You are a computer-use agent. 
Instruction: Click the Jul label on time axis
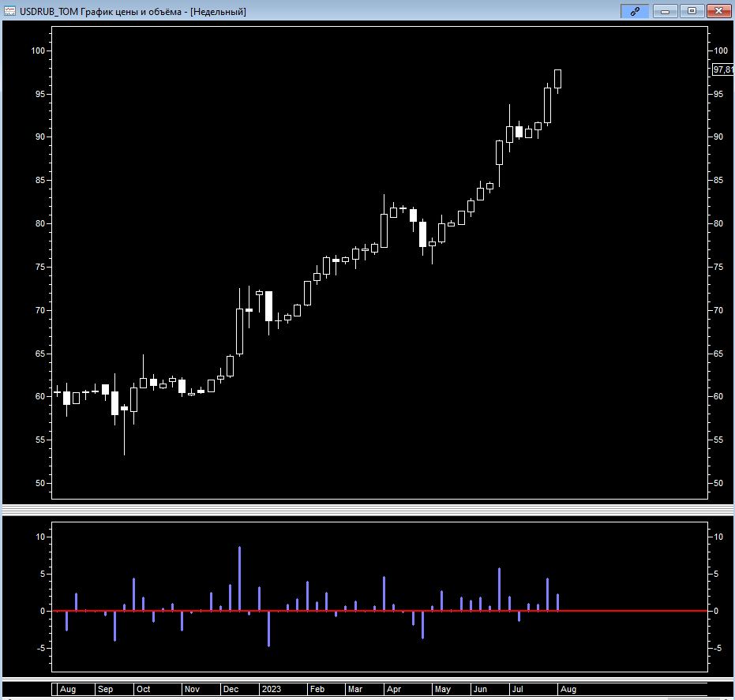[x=518, y=689]
